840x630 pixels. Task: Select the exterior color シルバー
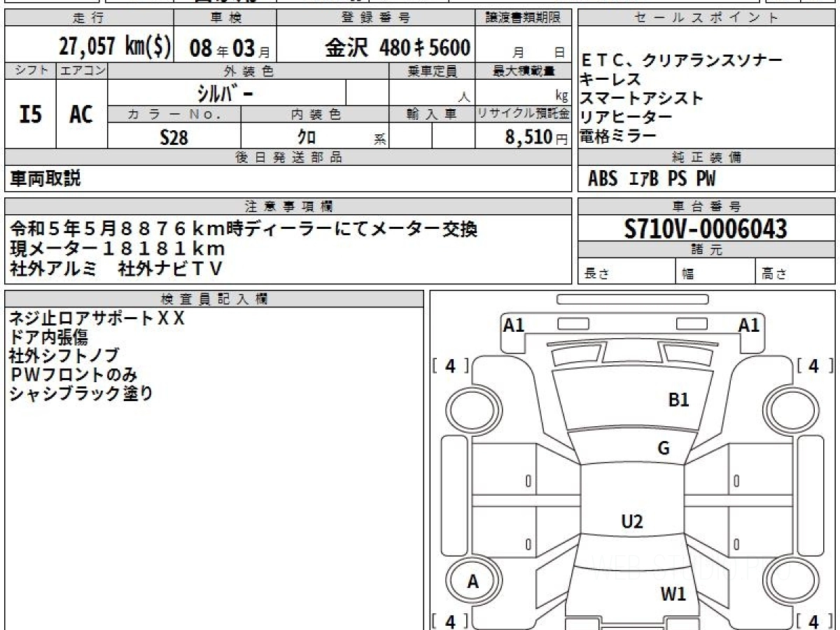tap(227, 93)
